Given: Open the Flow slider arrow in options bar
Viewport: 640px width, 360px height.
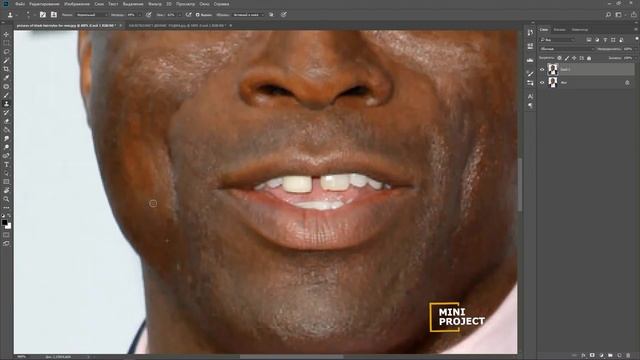Looking at the screenshot, I should (180, 15).
